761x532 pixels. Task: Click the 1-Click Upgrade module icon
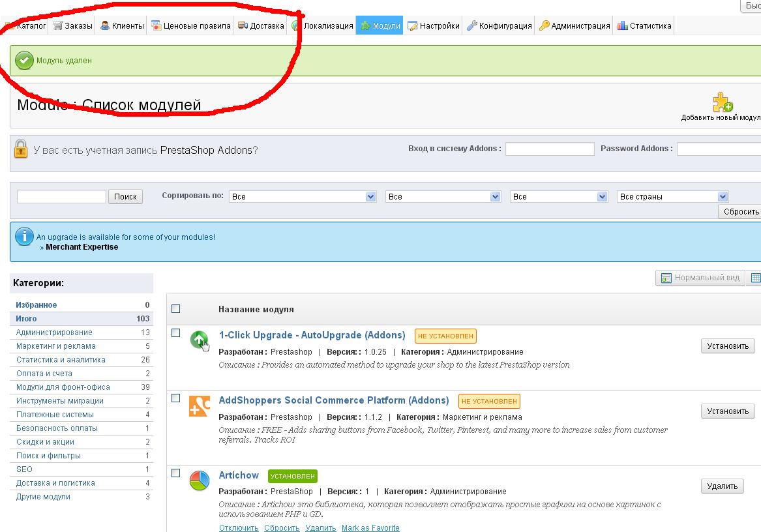pos(200,340)
